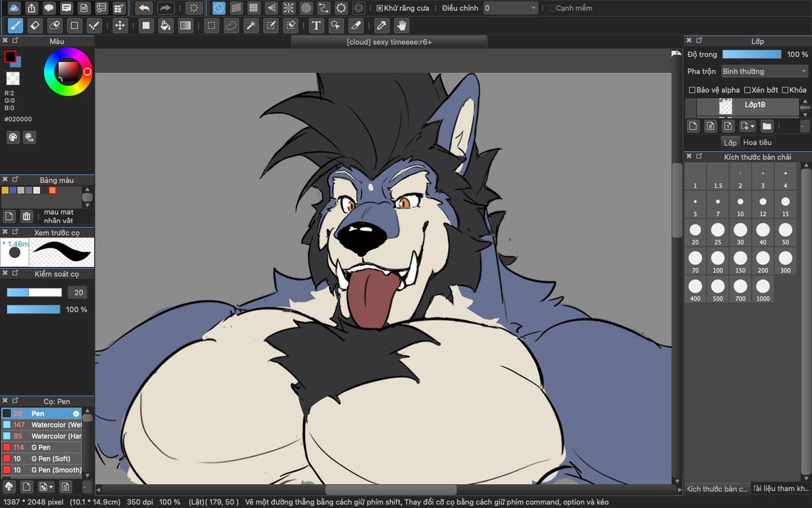
Task: Download cloud brushes icon
Action: click(9, 486)
